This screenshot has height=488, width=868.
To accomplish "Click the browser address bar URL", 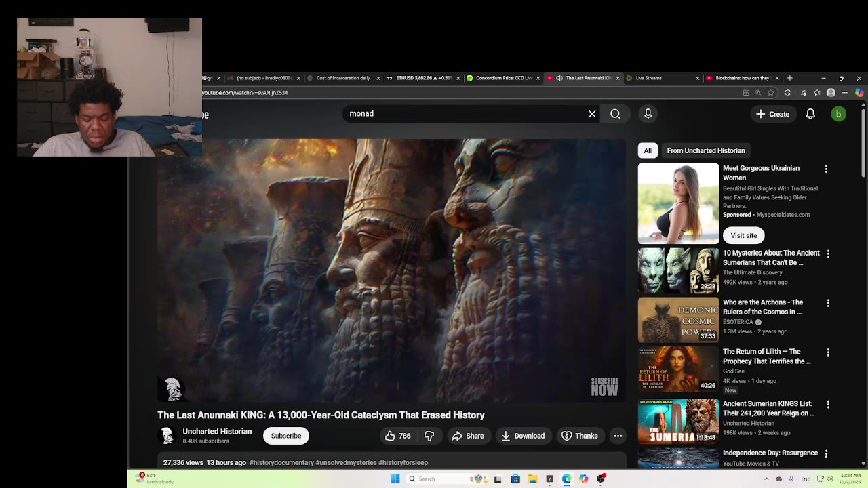I will [245, 93].
